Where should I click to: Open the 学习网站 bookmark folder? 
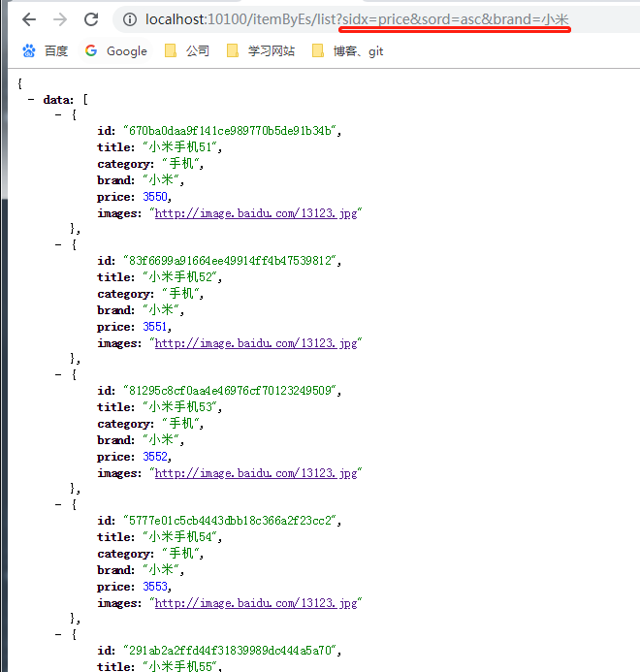pos(261,51)
